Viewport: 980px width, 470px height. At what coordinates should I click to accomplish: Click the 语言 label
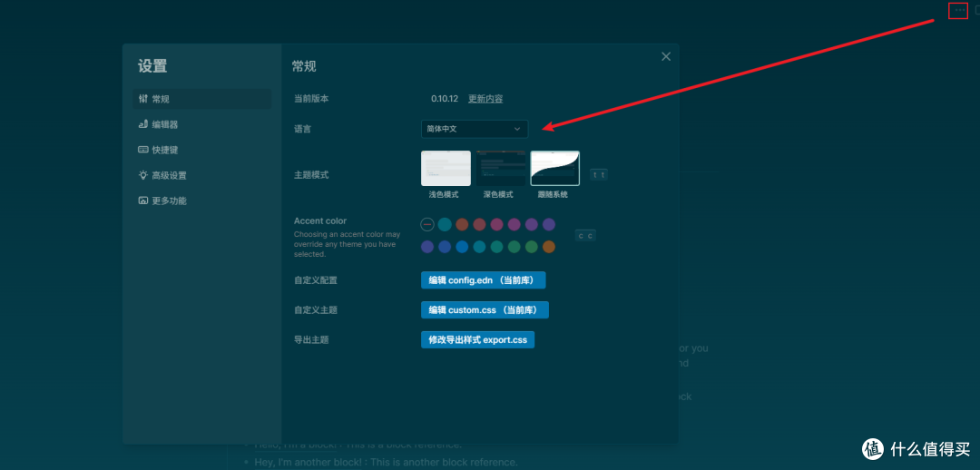[x=302, y=129]
